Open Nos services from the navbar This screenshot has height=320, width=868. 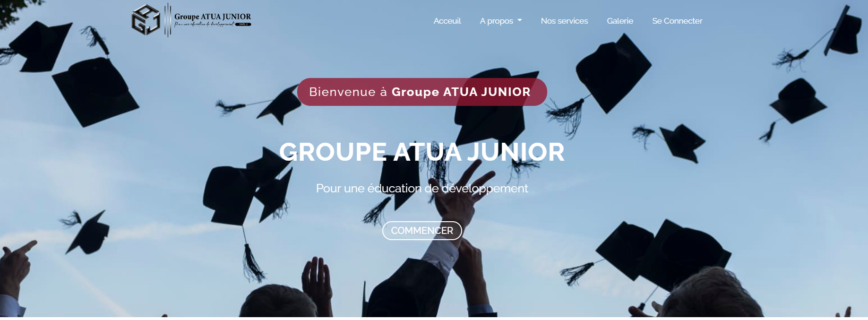tap(564, 21)
